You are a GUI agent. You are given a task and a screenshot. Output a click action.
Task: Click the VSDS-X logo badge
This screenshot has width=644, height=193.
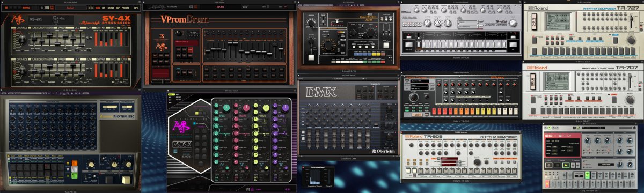pyautogui.click(x=182, y=144)
